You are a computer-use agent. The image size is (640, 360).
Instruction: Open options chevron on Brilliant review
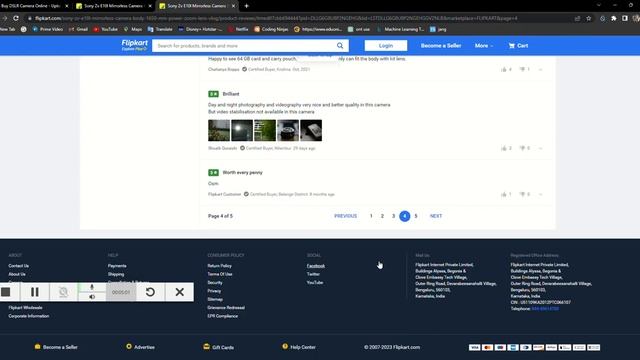pyautogui.click(x=541, y=149)
